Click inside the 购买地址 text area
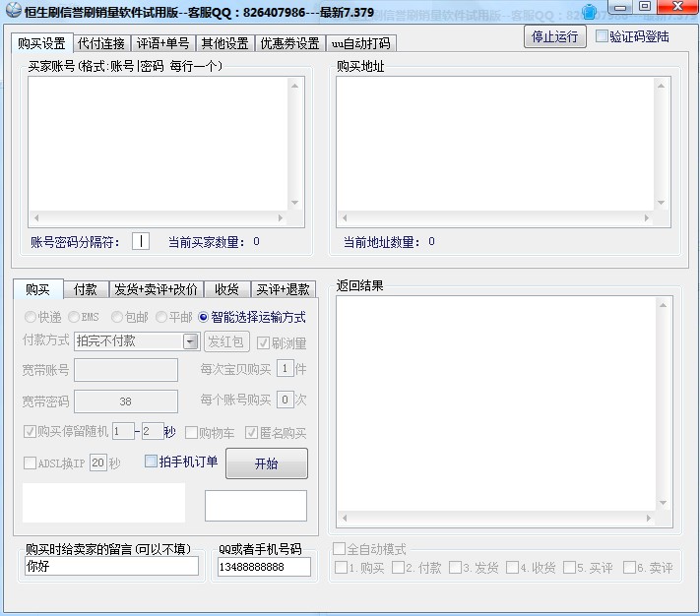 (495, 144)
